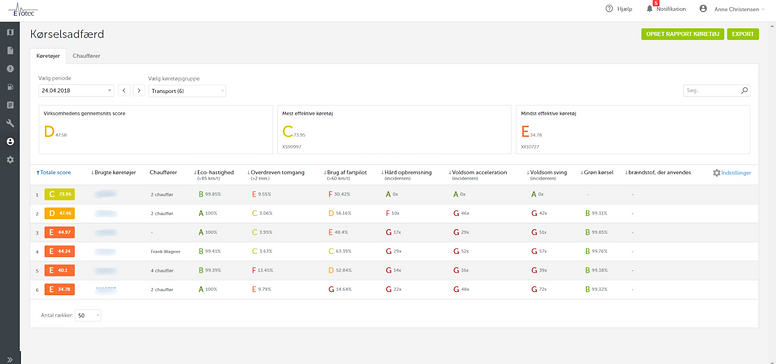Click the E 34.78 score badge
Viewport: 776px width, 364px height.
[60, 289]
